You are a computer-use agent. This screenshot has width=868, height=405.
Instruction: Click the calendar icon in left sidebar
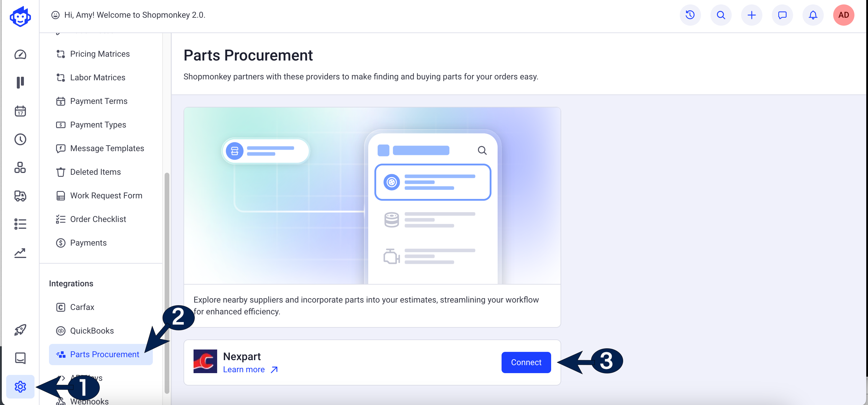tap(20, 111)
